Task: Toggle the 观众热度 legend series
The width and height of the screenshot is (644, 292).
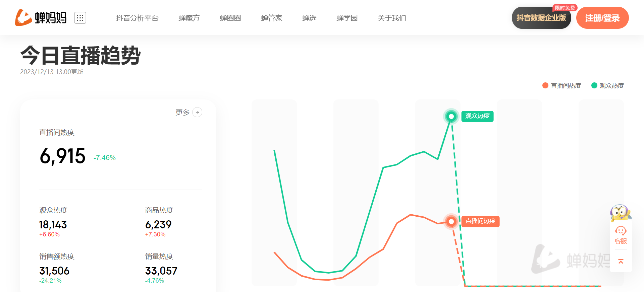Action: tap(607, 85)
